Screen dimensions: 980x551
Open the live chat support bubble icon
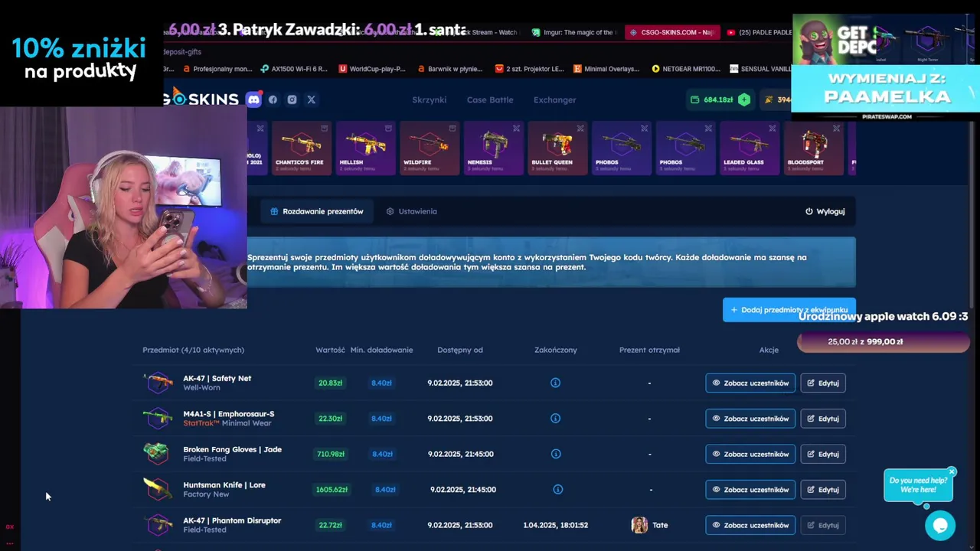[940, 526]
